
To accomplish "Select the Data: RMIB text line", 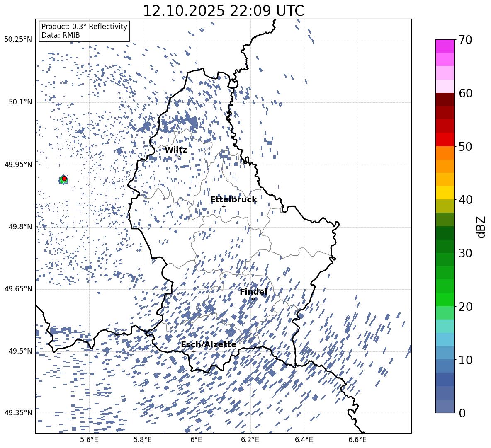I will [x=61, y=35].
